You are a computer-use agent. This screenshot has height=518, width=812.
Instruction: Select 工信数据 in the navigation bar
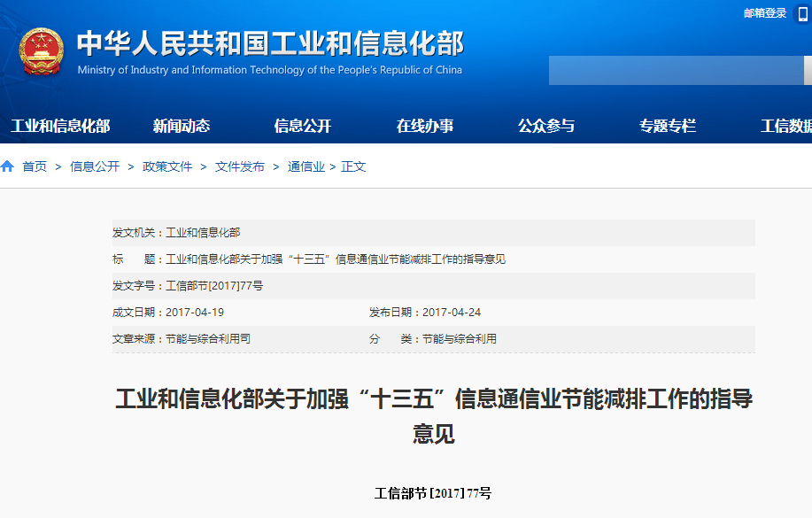[x=785, y=126]
